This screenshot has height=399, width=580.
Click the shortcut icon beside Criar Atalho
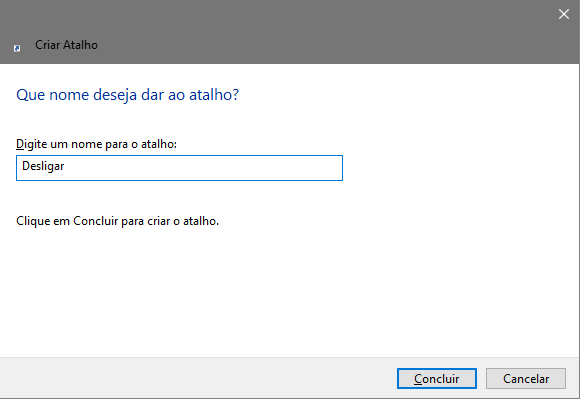[x=17, y=48]
